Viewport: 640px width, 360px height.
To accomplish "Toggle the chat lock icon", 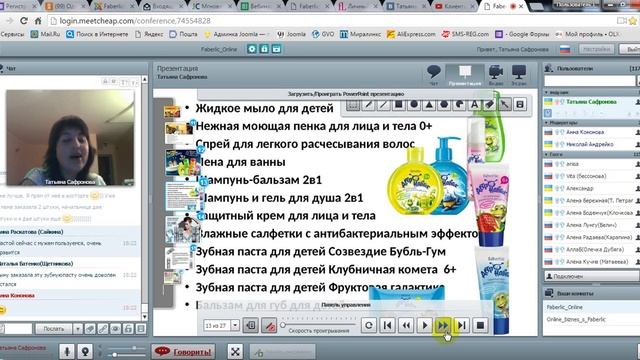I will (x=128, y=329).
